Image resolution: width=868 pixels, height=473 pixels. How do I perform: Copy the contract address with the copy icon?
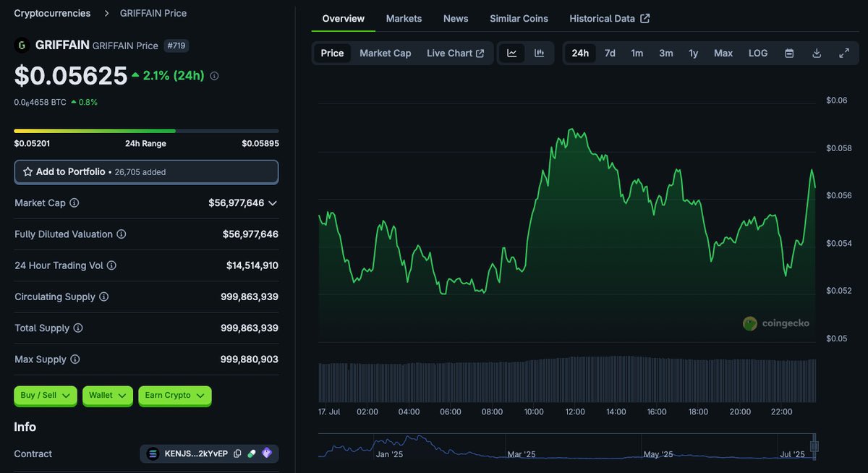(237, 453)
